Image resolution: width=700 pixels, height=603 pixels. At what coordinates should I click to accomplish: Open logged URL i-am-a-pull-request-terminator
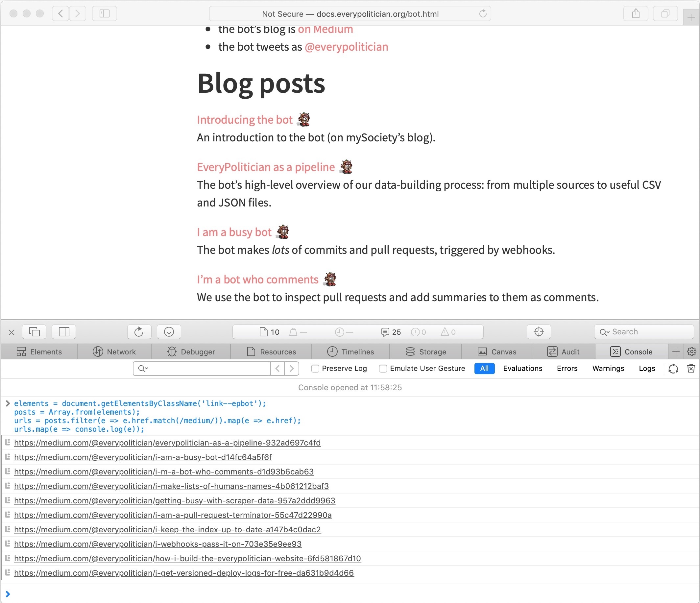click(173, 515)
